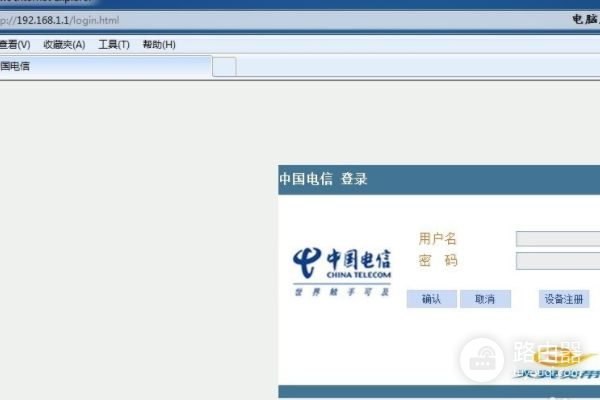Open the 查看(V) menu

point(15,45)
